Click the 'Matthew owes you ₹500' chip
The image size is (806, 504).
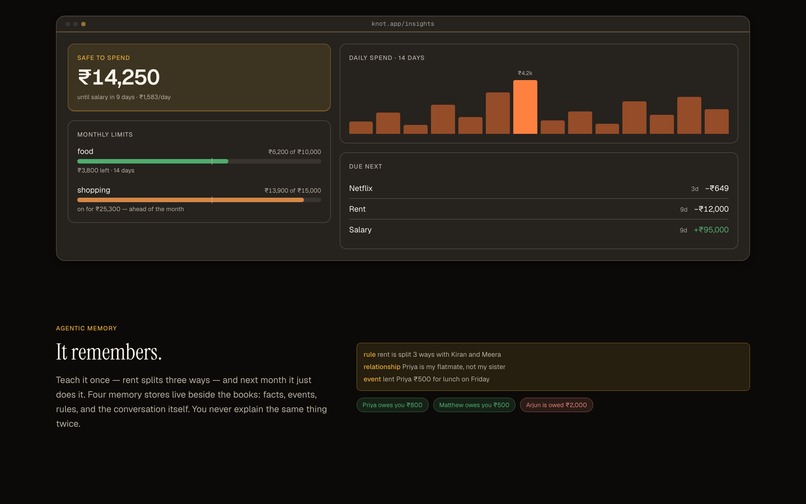click(x=474, y=405)
